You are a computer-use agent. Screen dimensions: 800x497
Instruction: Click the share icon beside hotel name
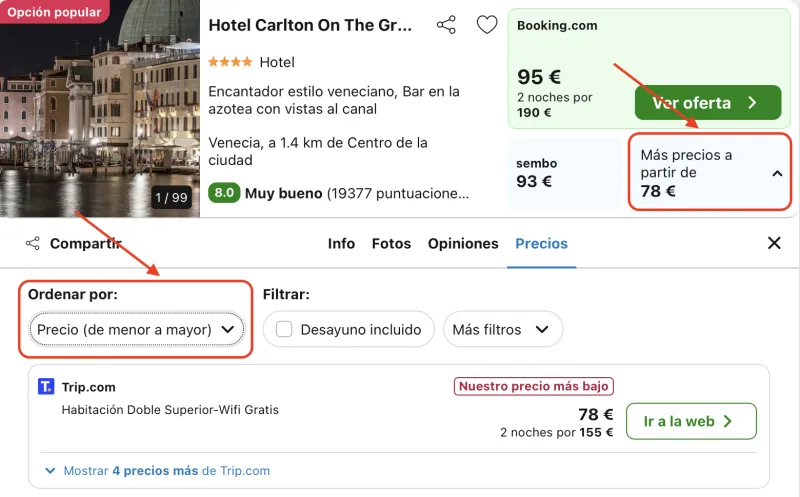click(x=446, y=24)
